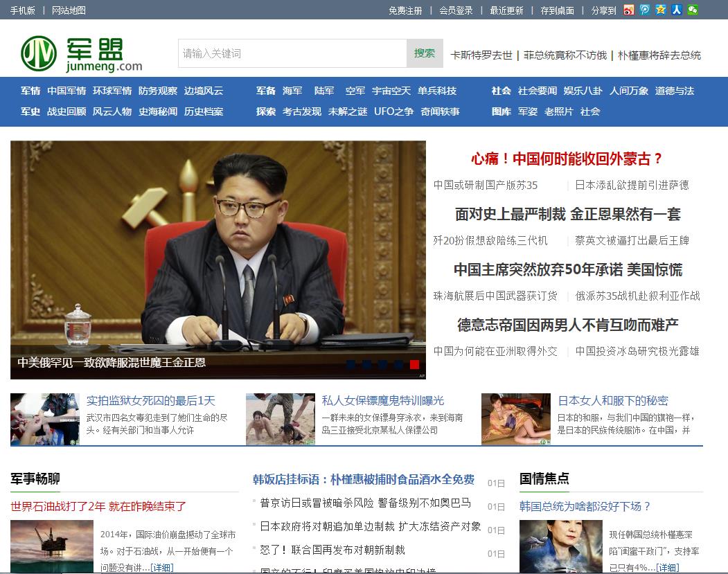The image size is (728, 574).
Task: Select the third carousel slide dot
Action: tap(382, 364)
